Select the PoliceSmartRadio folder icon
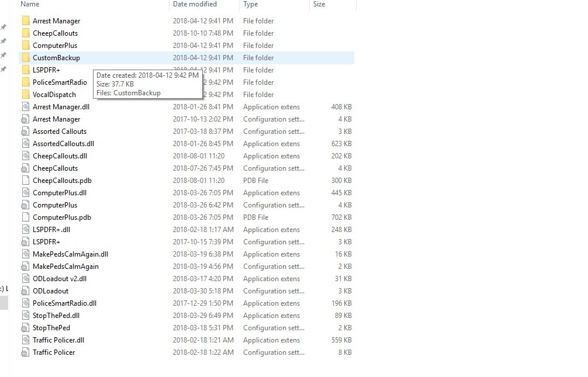This screenshot has height=377, width=588. pyautogui.click(x=26, y=82)
